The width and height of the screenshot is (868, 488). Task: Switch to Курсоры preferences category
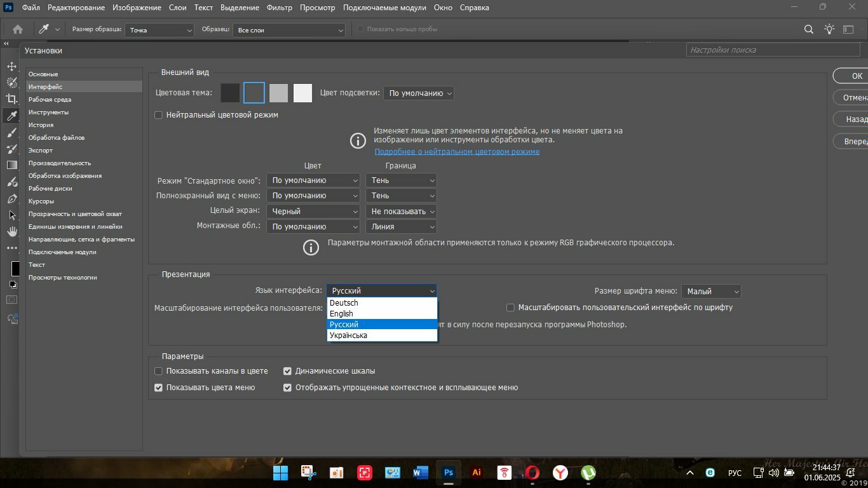(x=84, y=201)
